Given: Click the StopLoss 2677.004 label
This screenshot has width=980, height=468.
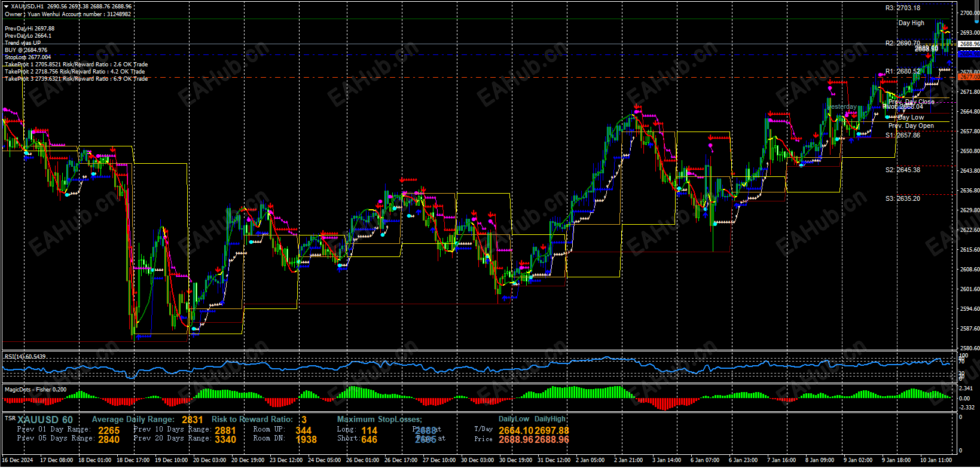Looking at the screenshot, I should [28, 57].
